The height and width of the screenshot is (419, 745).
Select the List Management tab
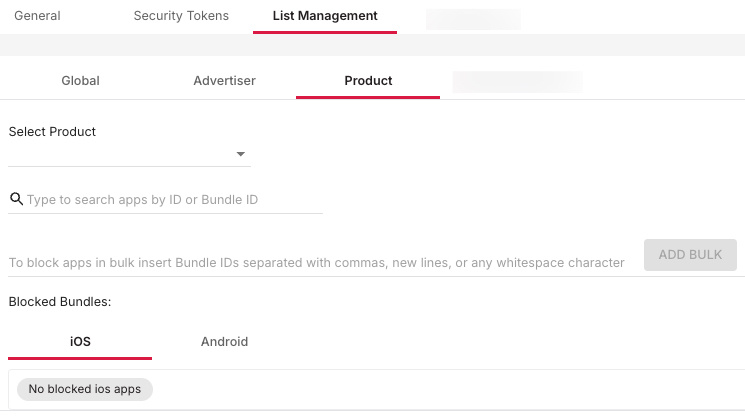tap(325, 16)
